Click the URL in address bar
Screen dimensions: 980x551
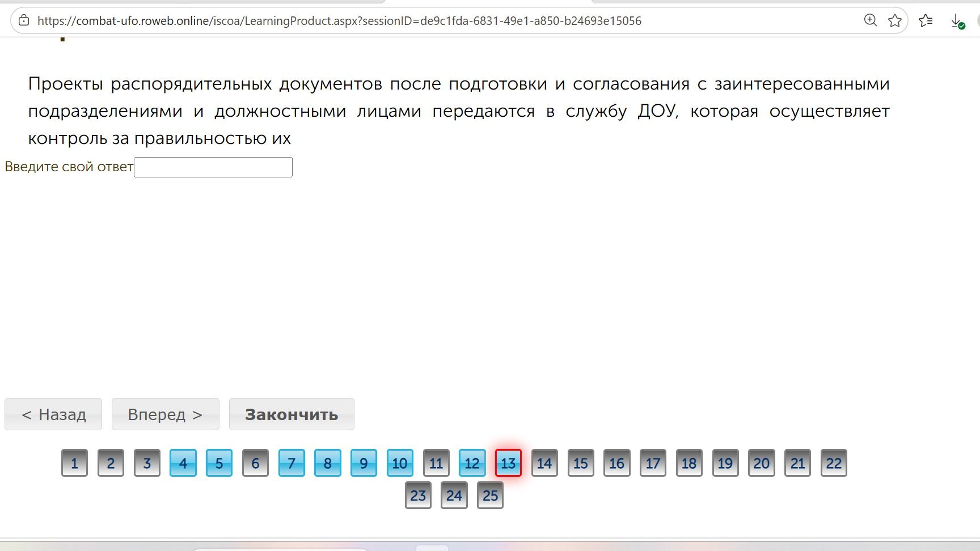click(339, 21)
